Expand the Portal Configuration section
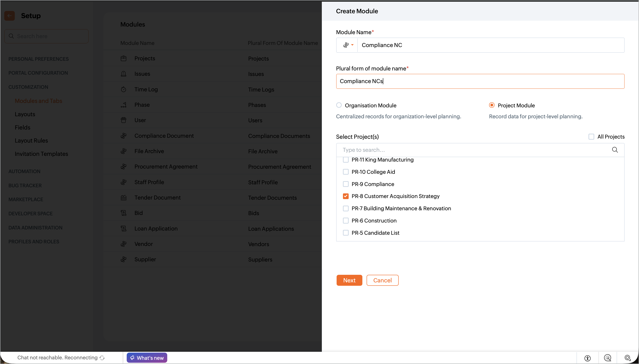Screen dimensions: 639x364 pos(38,73)
